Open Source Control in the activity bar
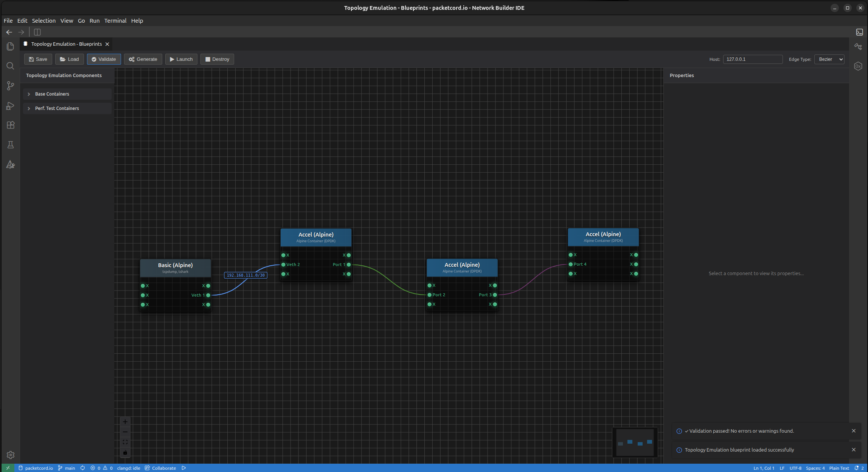The height and width of the screenshot is (472, 868). 10,86
